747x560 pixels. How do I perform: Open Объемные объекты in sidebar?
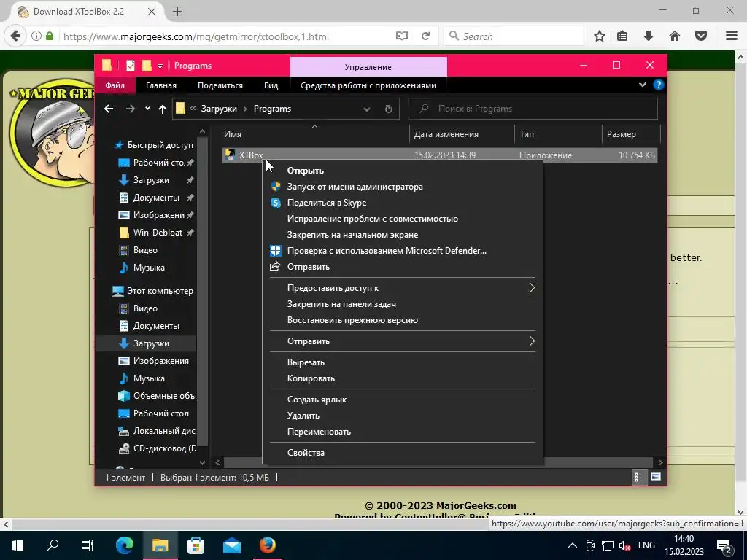(157, 396)
